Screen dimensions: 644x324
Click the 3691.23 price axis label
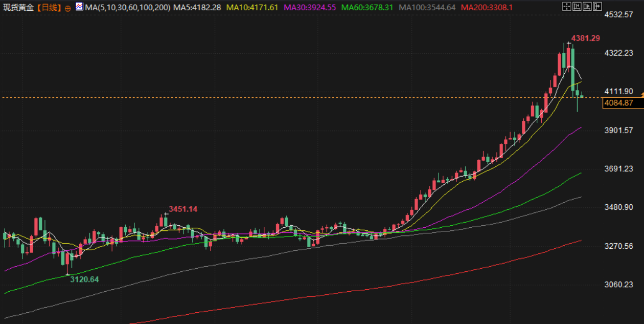point(618,169)
